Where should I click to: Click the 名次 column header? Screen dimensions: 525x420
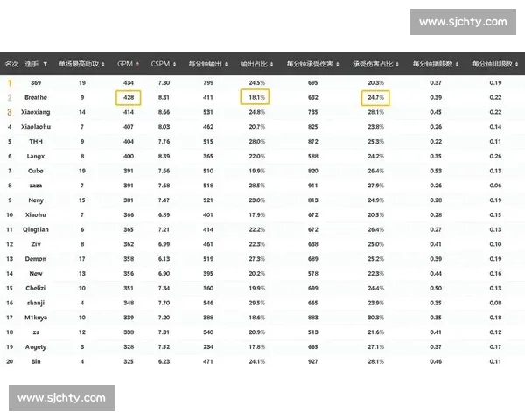[x=11, y=64]
